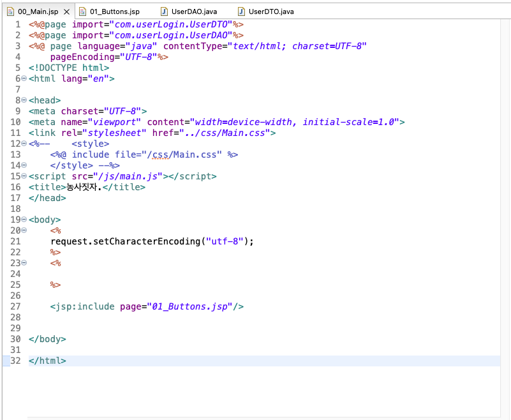The height and width of the screenshot is (420, 511).
Task: Click the UserDTO.java Java file icon
Action: [241, 11]
